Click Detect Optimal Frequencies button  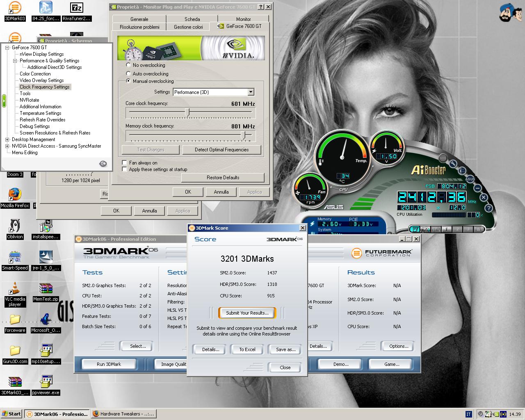pos(221,150)
